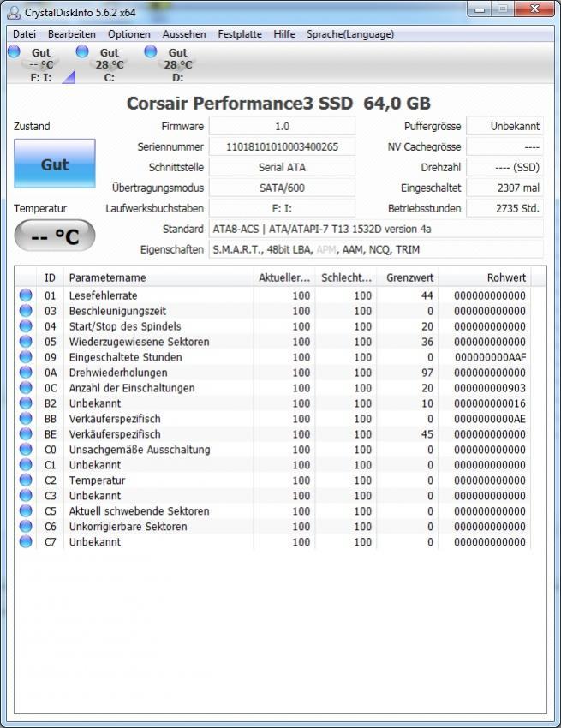Click status orb for C1 Unbekannt row
This screenshot has width=561, height=728.
(x=26, y=464)
